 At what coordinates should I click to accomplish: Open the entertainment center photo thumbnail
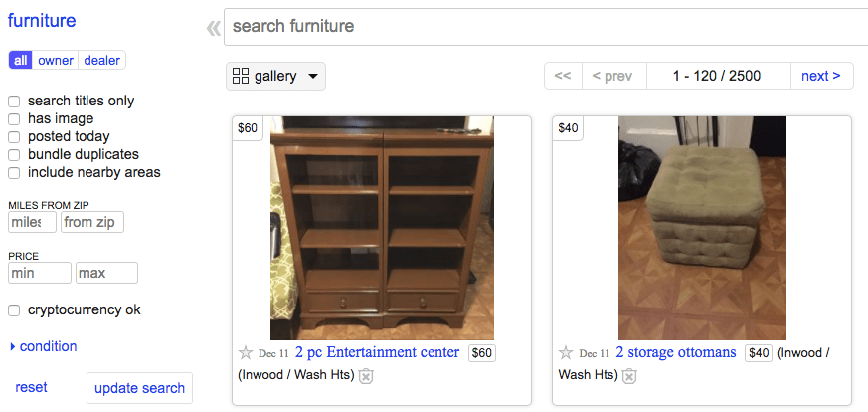(382, 228)
